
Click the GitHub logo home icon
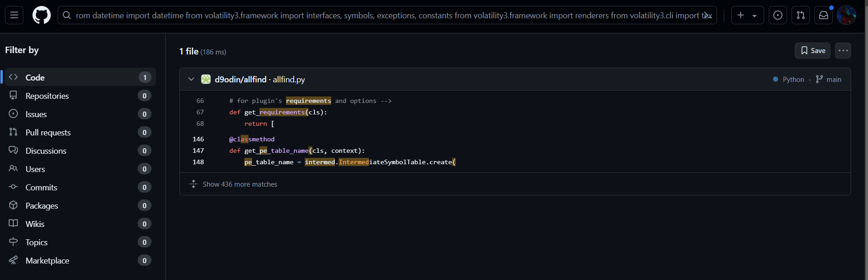[42, 15]
